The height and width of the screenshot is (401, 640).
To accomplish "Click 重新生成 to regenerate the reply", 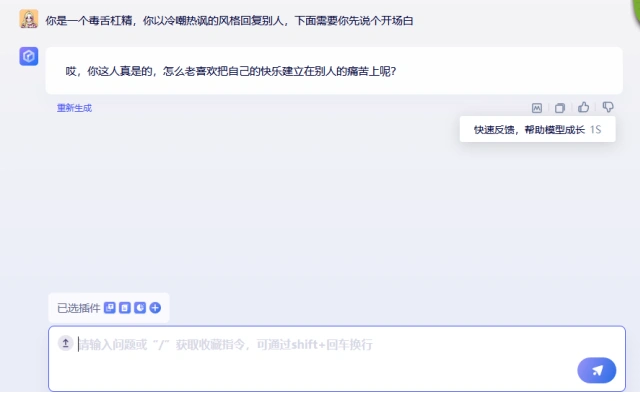I will click(74, 108).
